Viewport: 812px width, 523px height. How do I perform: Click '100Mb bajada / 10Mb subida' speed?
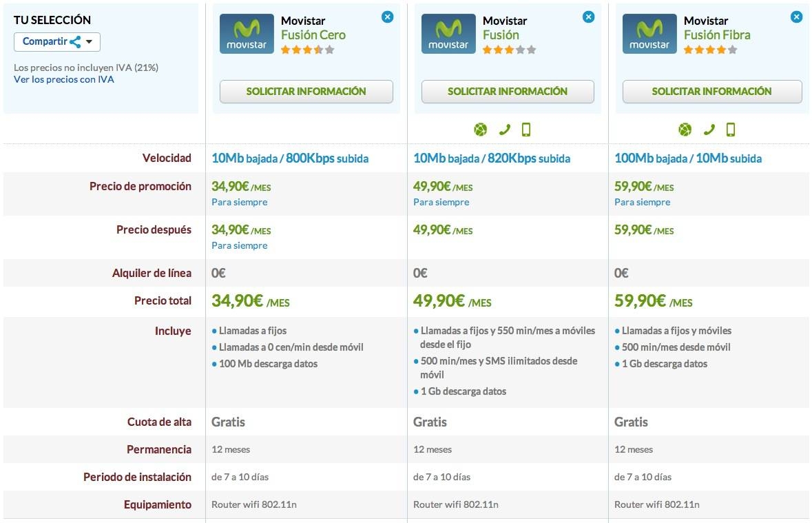688,158
